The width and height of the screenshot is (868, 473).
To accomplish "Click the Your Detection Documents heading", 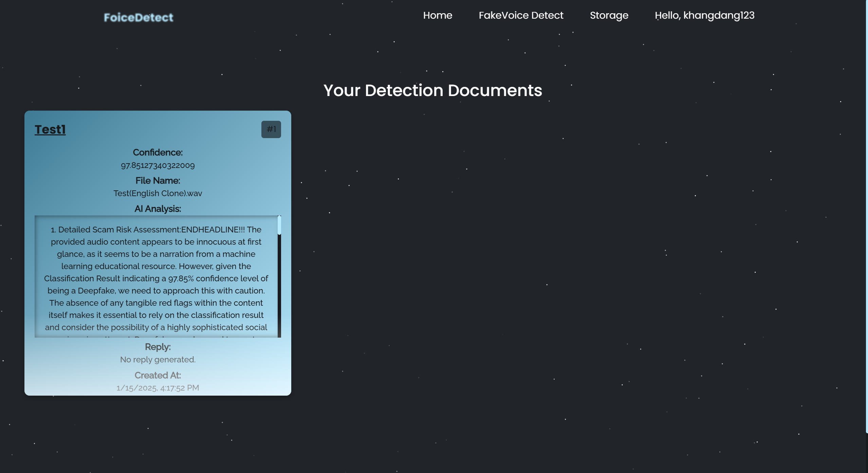I will pyautogui.click(x=432, y=91).
